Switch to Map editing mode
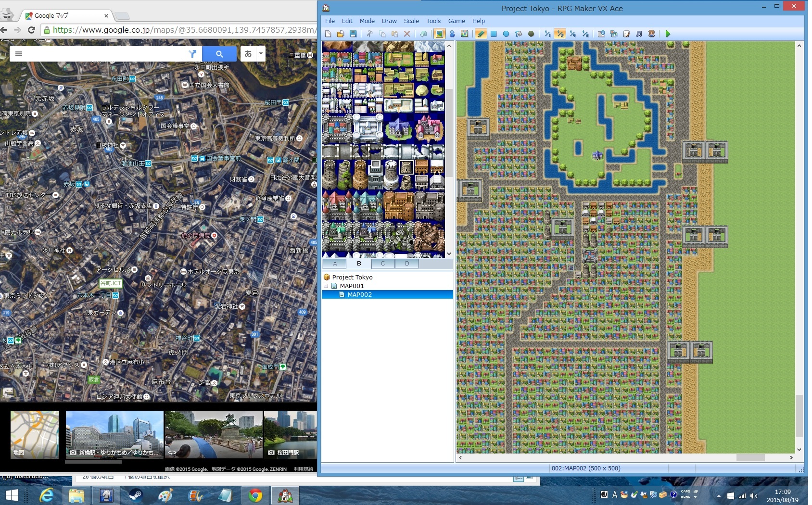The height and width of the screenshot is (505, 812). pyautogui.click(x=439, y=34)
